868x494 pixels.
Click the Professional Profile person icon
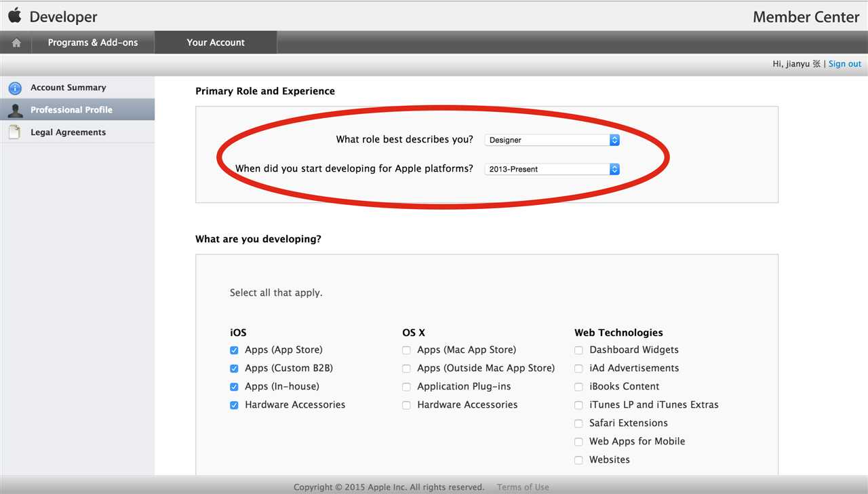[x=15, y=110]
